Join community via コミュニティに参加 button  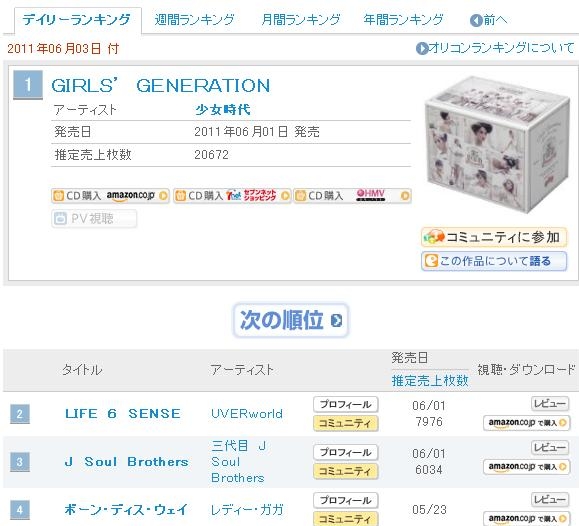coord(494,237)
